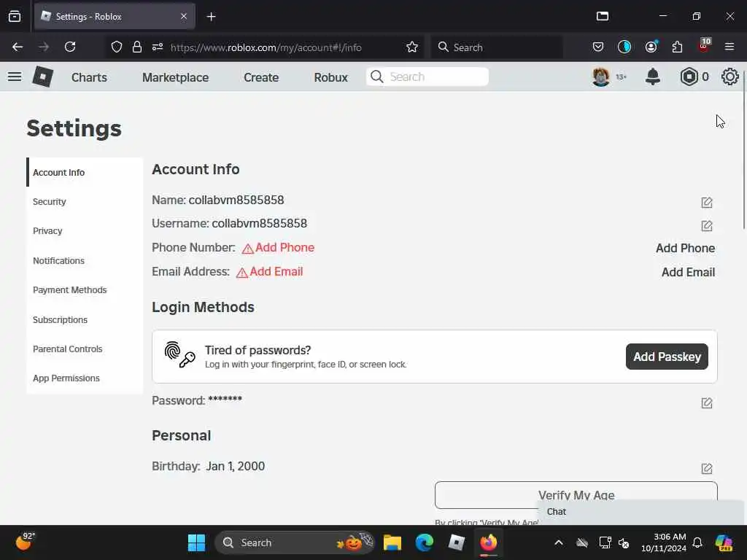Open the Roblox settings gear menu
The height and width of the screenshot is (560, 747).
(729, 77)
